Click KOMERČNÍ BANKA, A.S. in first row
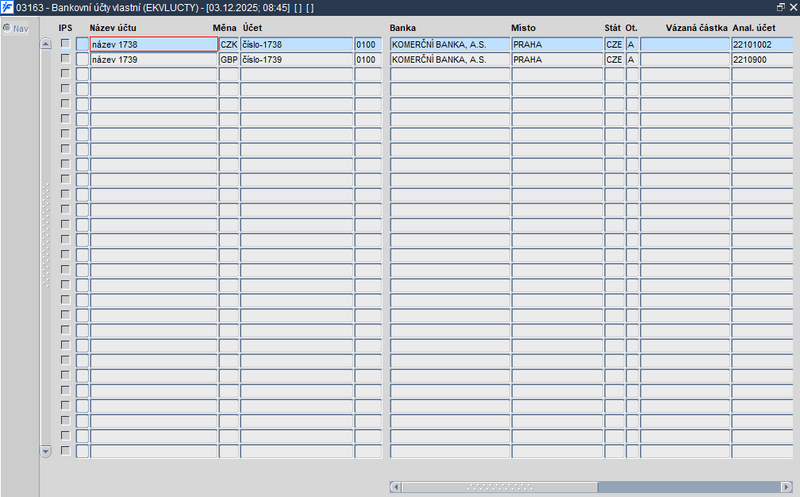800x497 pixels. [450, 44]
